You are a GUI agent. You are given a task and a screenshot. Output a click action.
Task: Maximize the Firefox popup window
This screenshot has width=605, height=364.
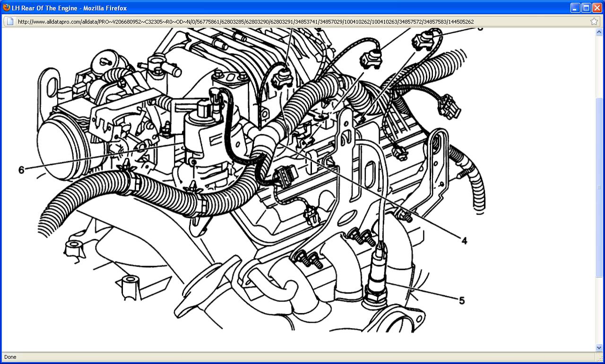[x=586, y=8]
